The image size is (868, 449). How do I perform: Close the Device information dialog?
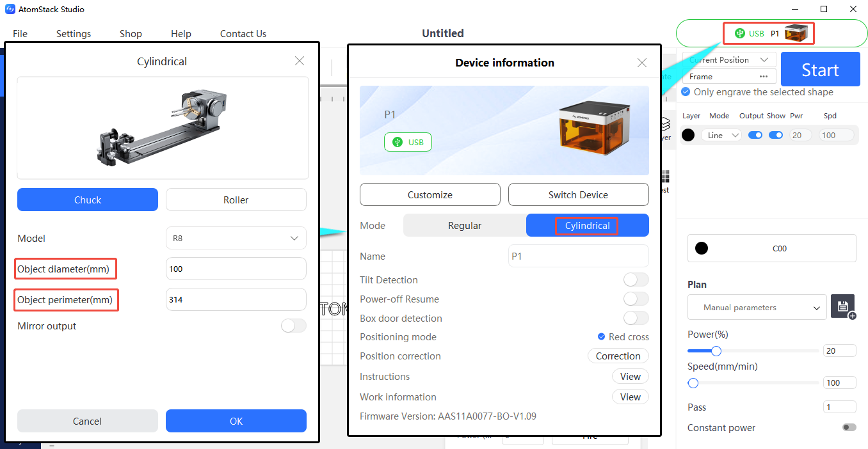(642, 63)
